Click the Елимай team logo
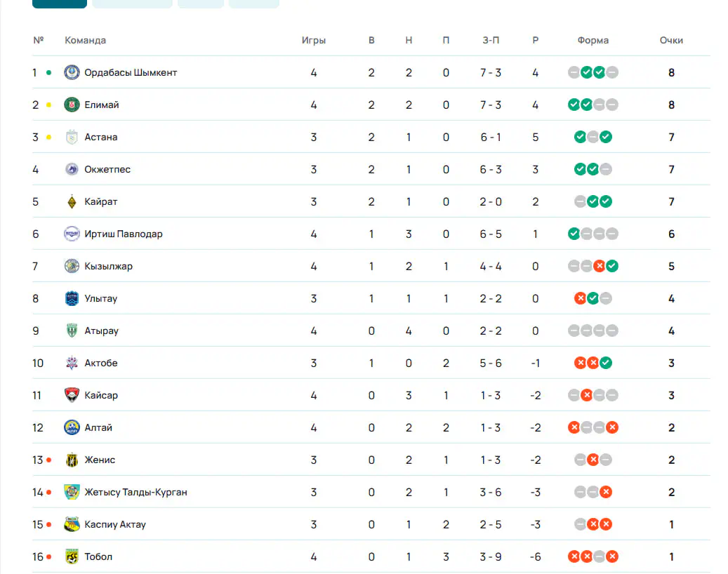Image resolution: width=728 pixels, height=574 pixels. pos(72,105)
